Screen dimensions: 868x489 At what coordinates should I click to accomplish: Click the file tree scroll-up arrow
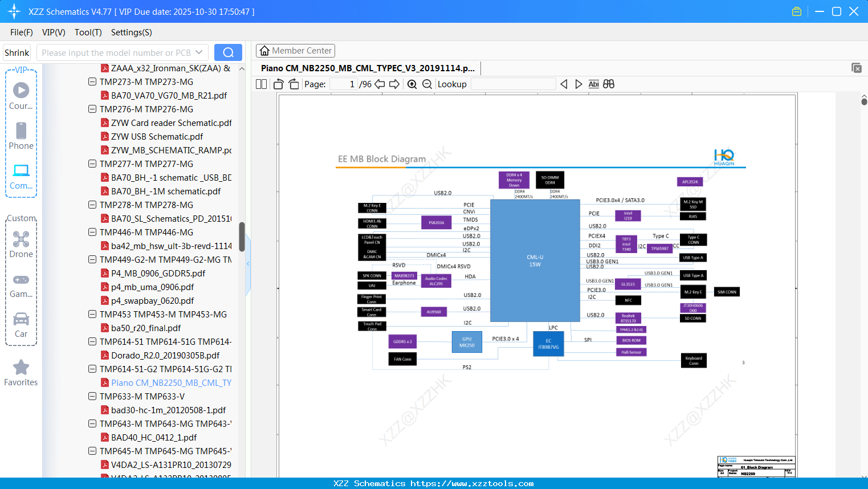click(242, 68)
